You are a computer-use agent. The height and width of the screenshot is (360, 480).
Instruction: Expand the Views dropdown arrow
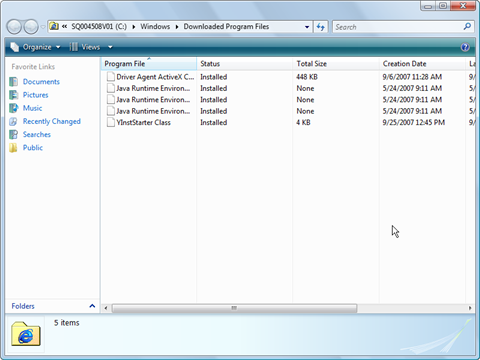[110, 47]
